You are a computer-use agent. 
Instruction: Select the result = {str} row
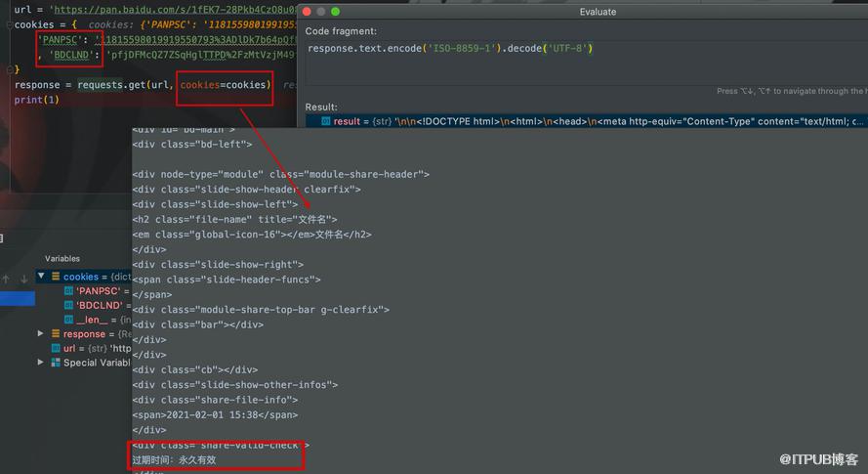pyautogui.click(x=587, y=121)
